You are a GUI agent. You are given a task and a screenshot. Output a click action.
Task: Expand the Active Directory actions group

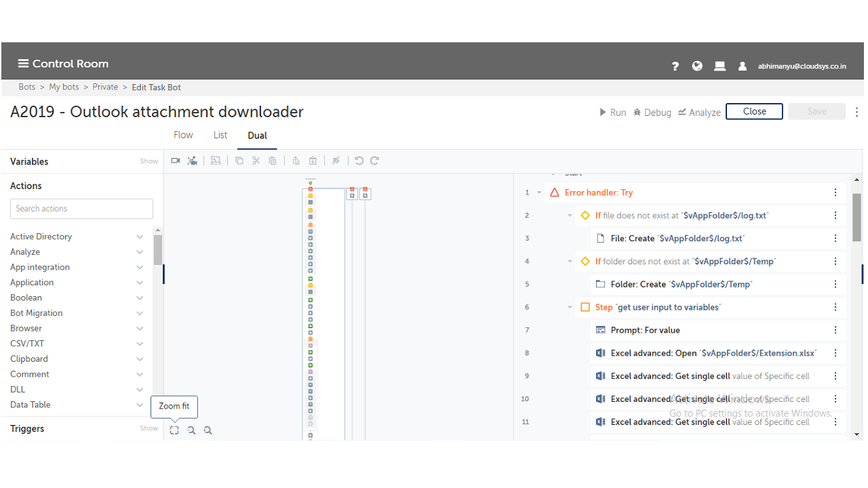pyautogui.click(x=140, y=237)
